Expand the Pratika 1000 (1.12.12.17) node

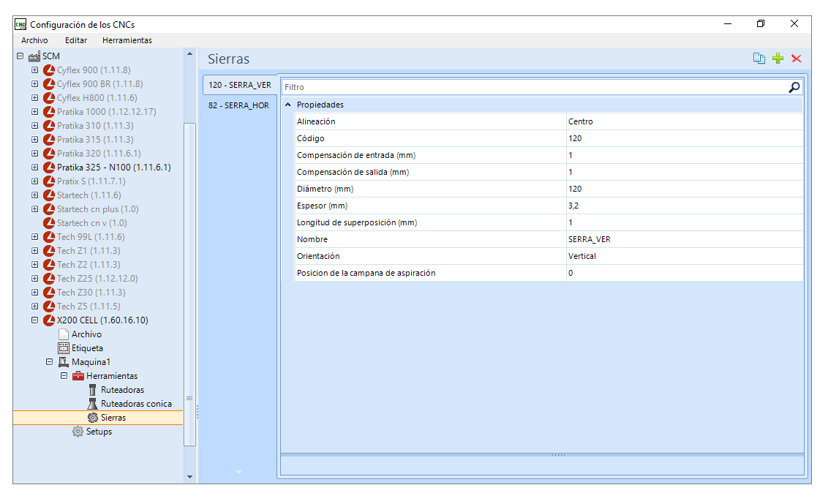click(x=35, y=112)
